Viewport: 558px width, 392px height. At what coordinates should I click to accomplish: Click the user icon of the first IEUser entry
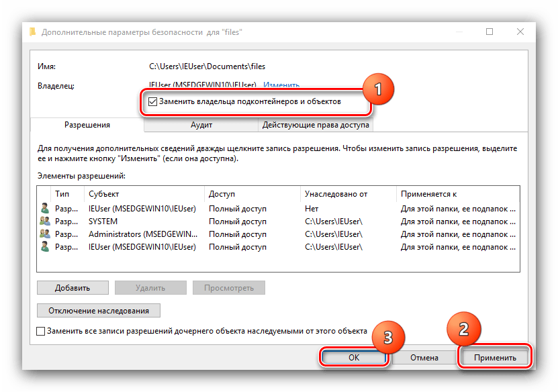pos(45,209)
